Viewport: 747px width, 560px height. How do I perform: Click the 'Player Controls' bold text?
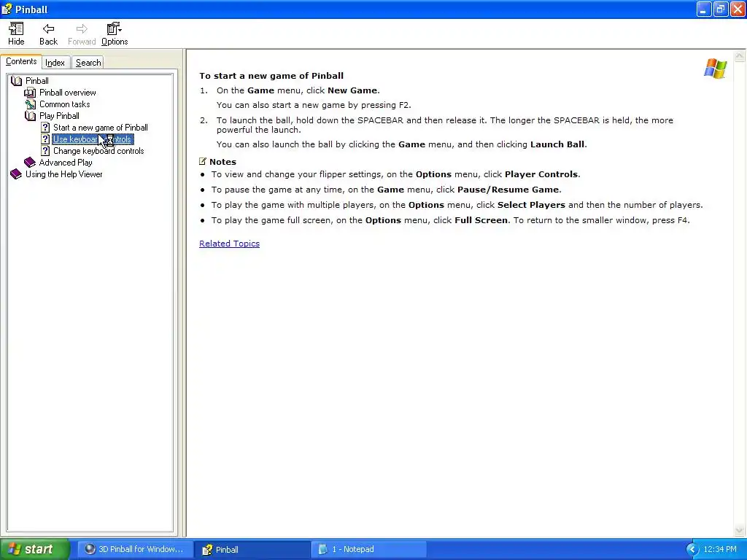(541, 174)
